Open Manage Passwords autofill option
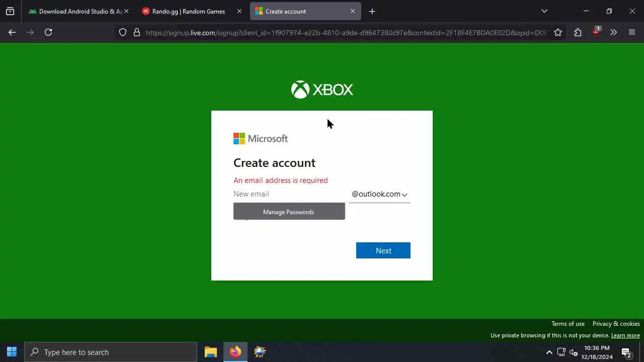644x362 pixels. [x=289, y=212]
